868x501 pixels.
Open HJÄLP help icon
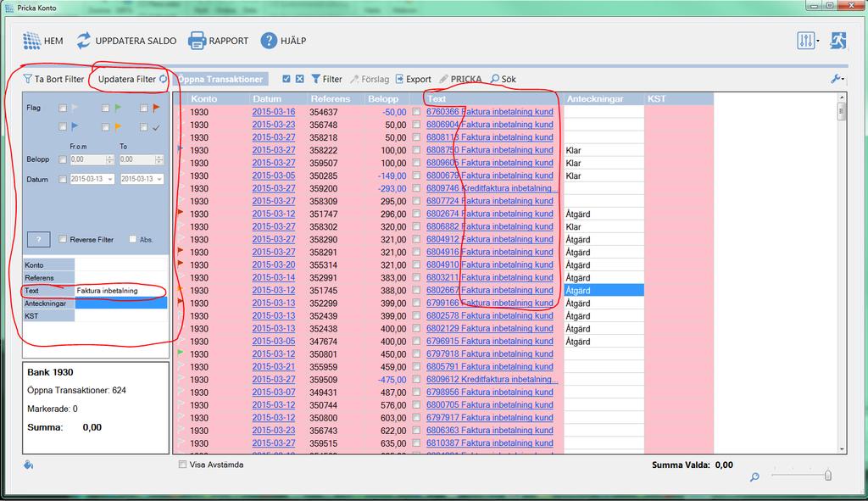269,41
